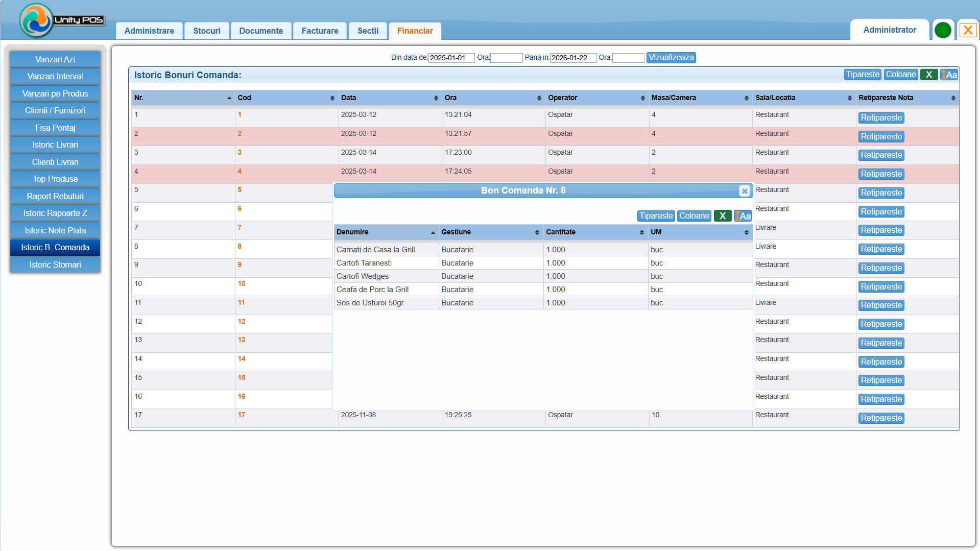Click the green status indicator circle
Image resolution: width=980 pixels, height=551 pixels.
[943, 30]
